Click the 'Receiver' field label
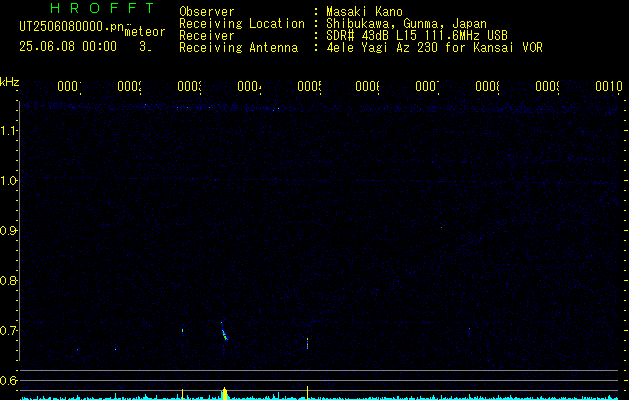This screenshot has width=629, height=400. pos(207,36)
